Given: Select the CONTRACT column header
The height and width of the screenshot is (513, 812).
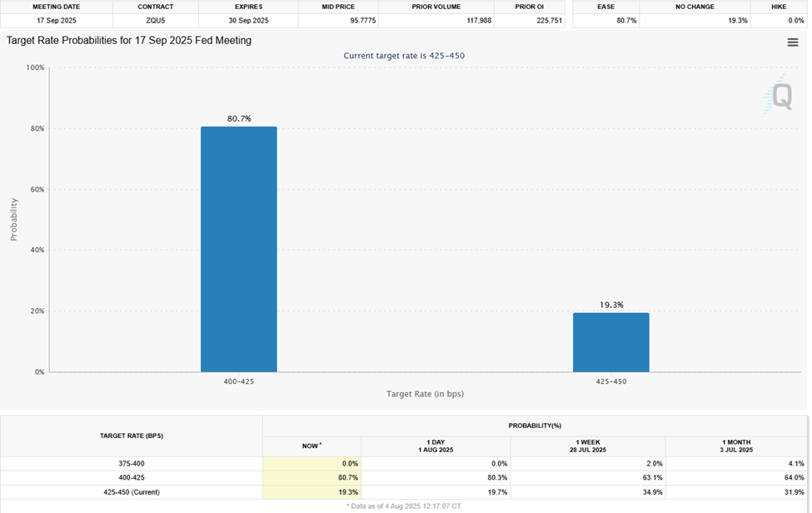Looking at the screenshot, I should point(155,7).
